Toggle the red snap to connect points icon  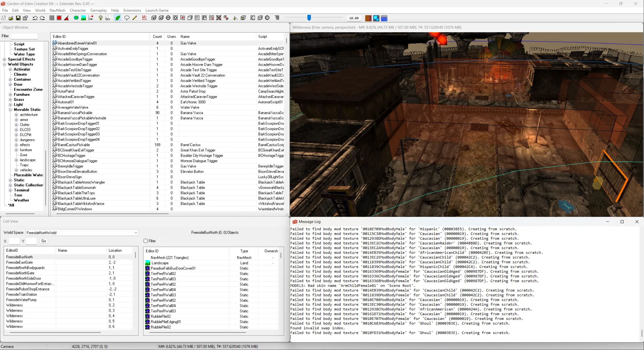[x=59, y=18]
